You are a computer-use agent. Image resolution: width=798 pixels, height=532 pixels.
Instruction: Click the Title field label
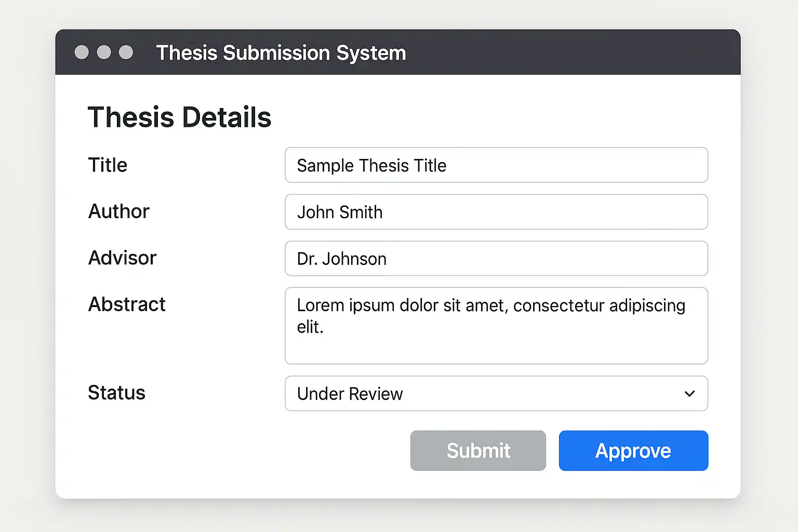[108, 165]
